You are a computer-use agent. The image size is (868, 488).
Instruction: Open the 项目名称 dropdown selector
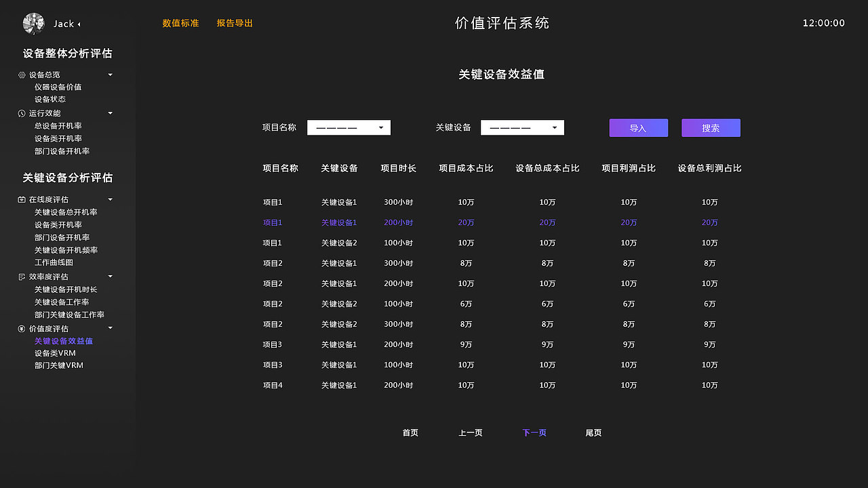coord(349,127)
